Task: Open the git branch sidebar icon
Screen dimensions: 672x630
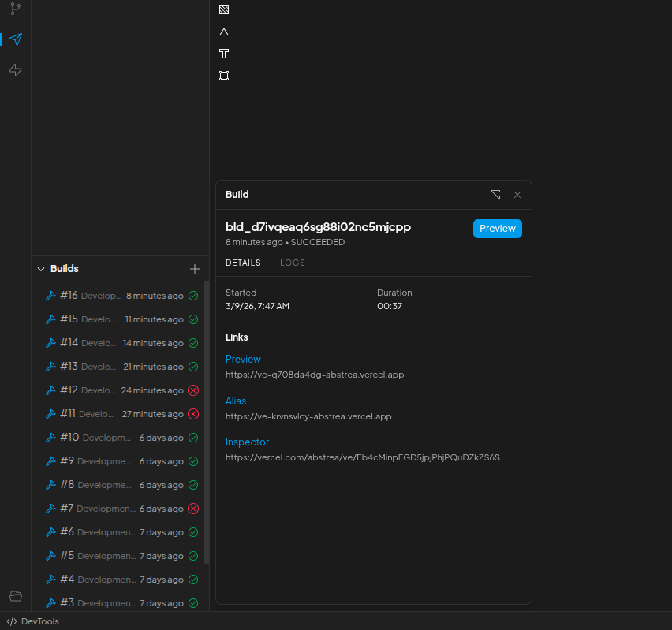Action: [15, 9]
